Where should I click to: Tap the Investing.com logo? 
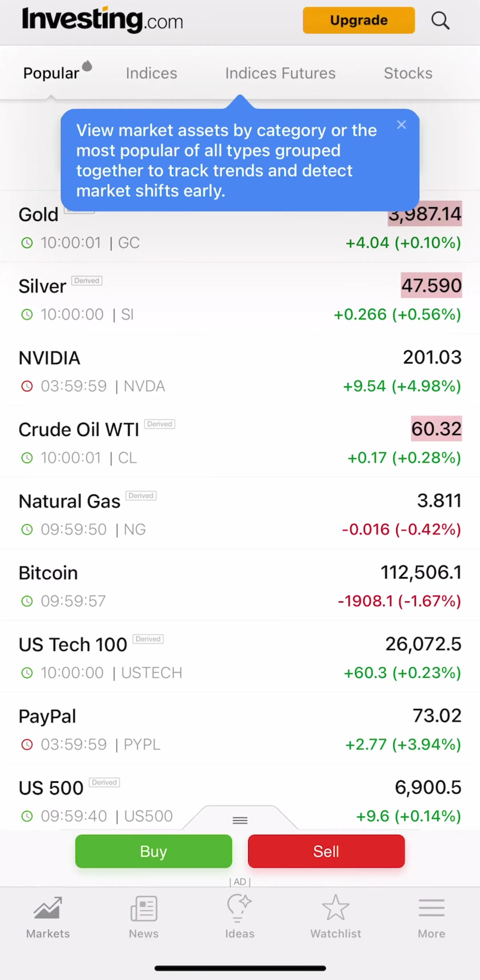tap(102, 20)
